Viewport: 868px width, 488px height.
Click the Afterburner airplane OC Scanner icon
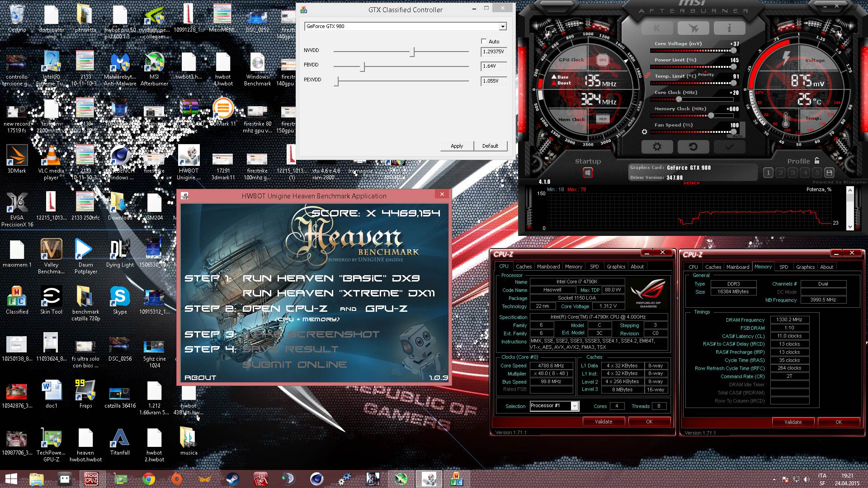[x=693, y=28]
